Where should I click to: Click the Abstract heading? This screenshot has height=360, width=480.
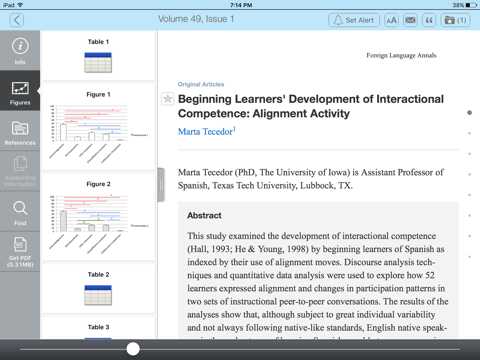coord(204,215)
